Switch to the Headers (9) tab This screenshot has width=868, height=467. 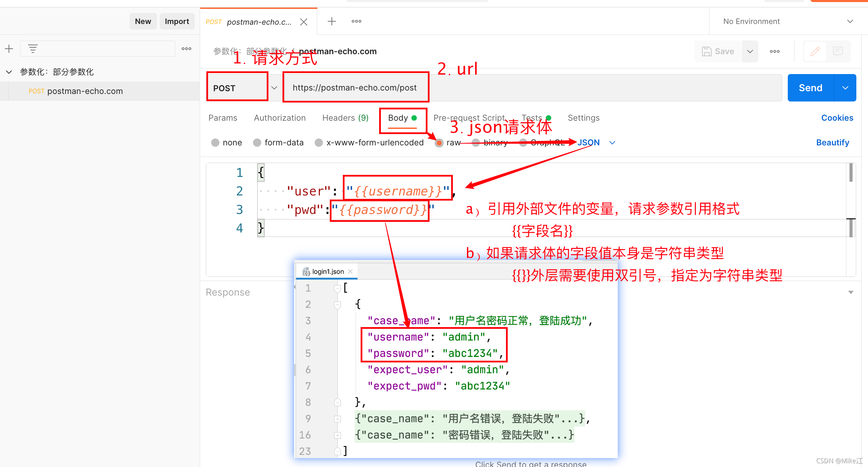click(x=345, y=118)
